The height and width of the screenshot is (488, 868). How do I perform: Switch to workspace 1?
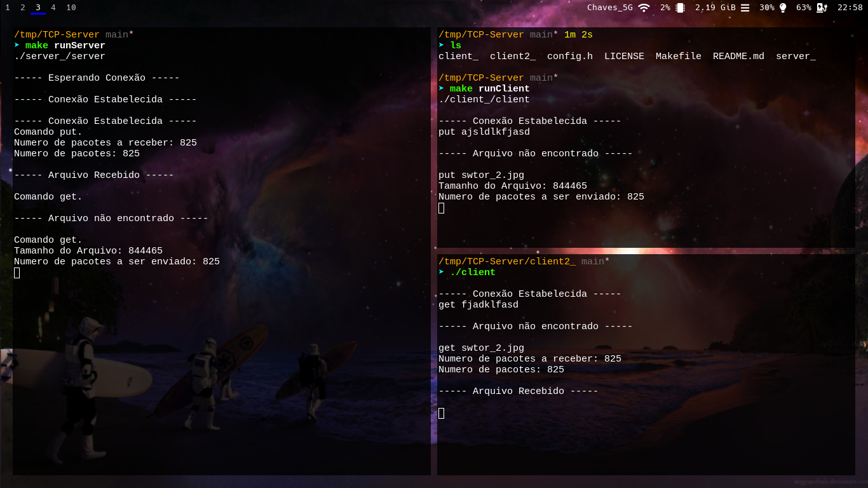pyautogui.click(x=6, y=8)
